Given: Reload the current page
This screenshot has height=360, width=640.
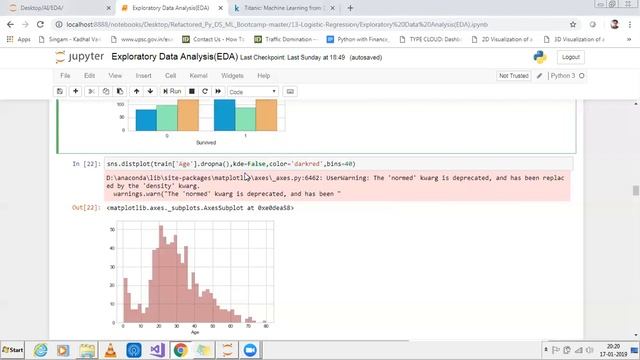Looking at the screenshot, I should click(40, 24).
